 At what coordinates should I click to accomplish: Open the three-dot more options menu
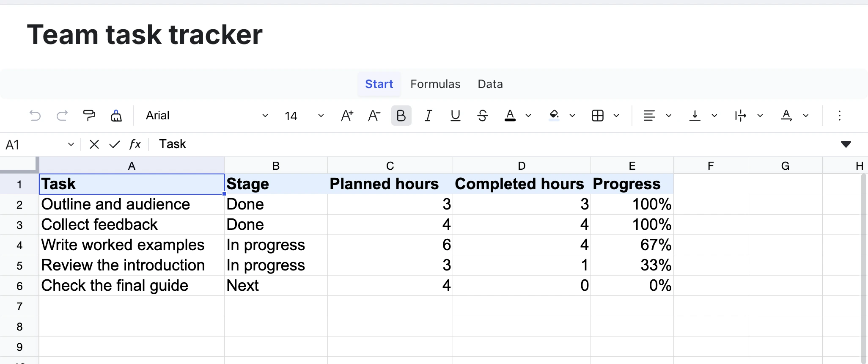[x=840, y=116]
